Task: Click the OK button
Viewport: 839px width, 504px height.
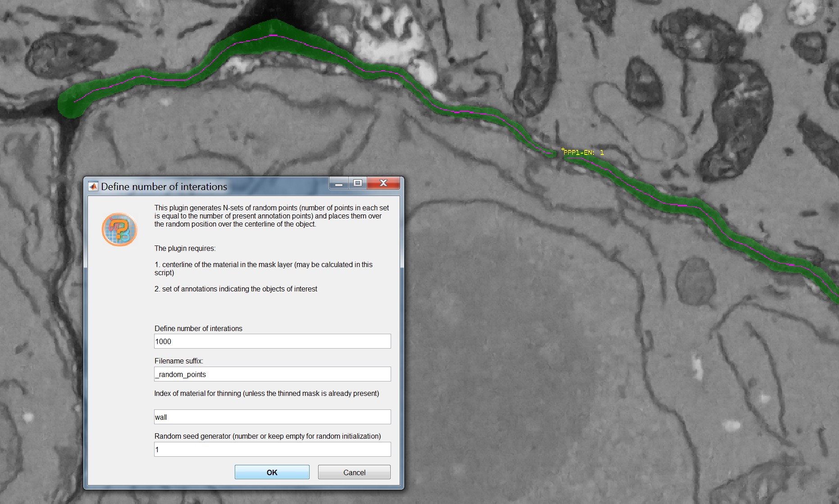Action: pos(272,472)
